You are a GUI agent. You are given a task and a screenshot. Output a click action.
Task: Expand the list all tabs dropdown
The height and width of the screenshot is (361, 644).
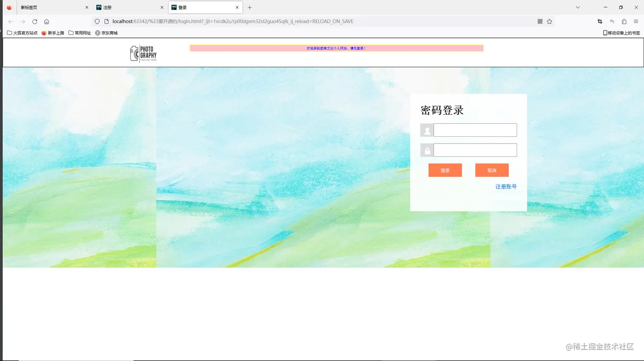pos(578,7)
